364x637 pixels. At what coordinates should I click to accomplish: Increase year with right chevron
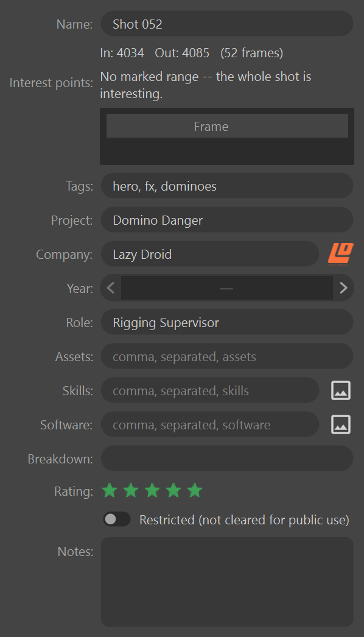(x=343, y=288)
